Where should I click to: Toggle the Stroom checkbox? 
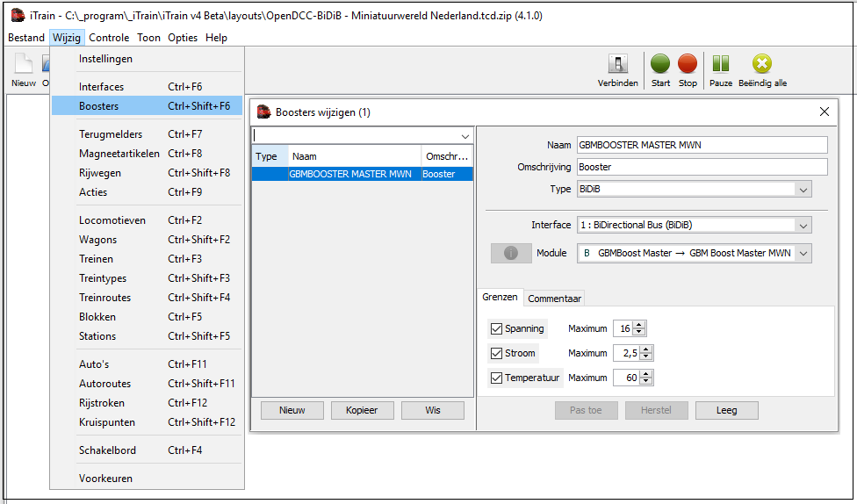[496, 353]
